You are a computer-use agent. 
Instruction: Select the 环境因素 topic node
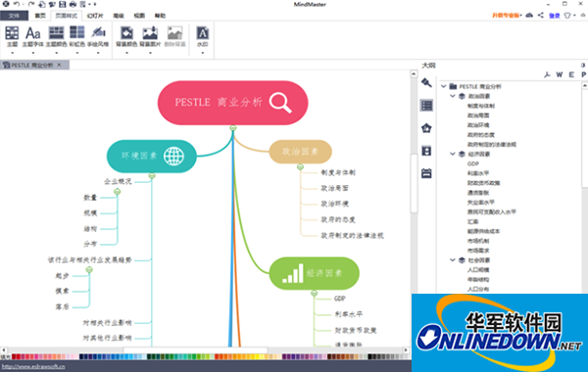[x=152, y=157]
